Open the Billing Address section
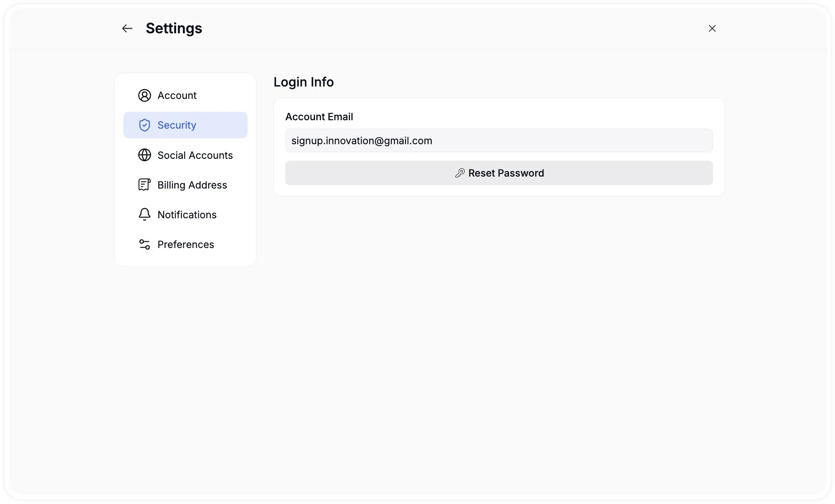 click(185, 185)
